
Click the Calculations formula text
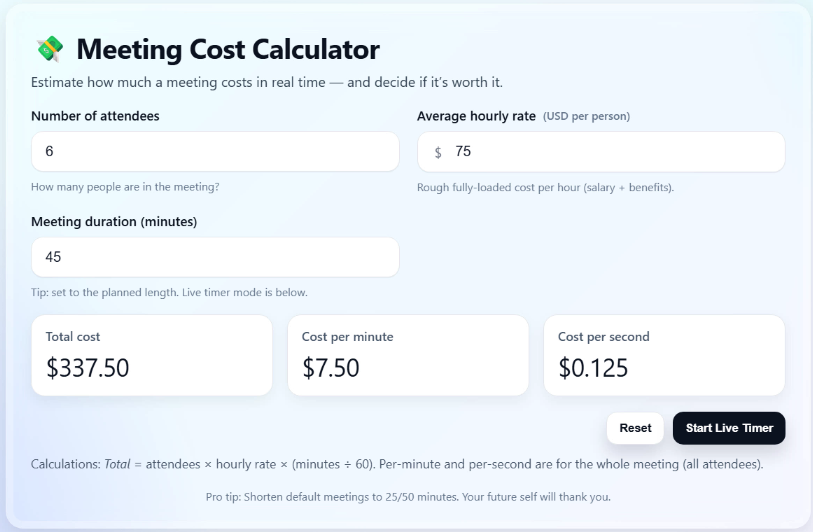click(397, 465)
